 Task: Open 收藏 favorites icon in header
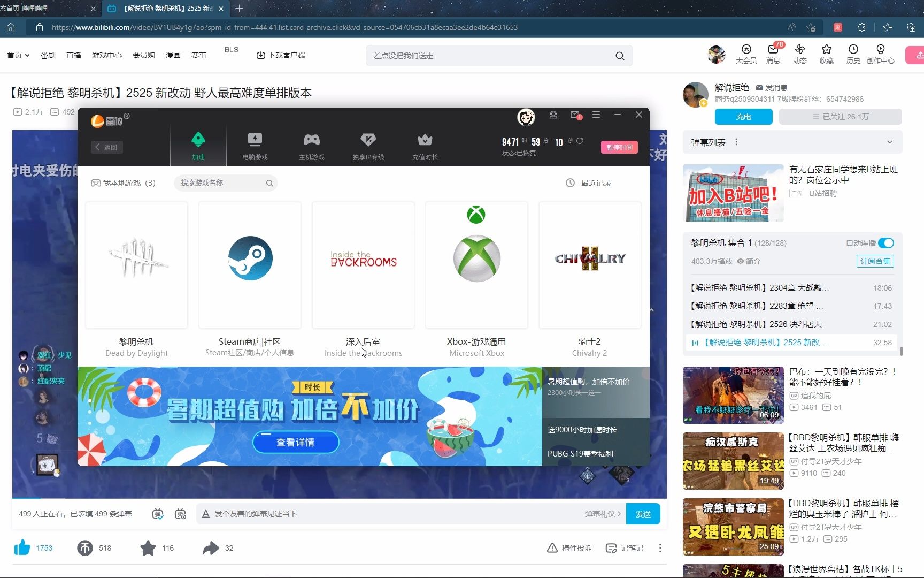827,54
